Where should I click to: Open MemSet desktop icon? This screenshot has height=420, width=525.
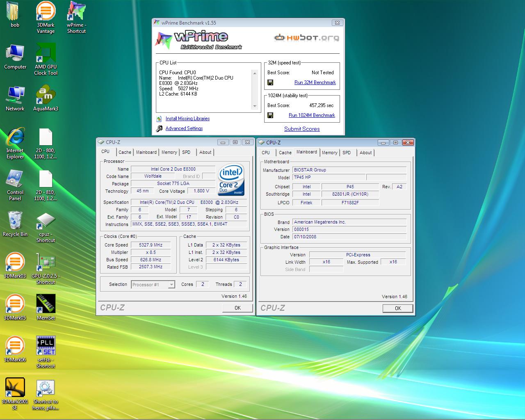point(46,308)
